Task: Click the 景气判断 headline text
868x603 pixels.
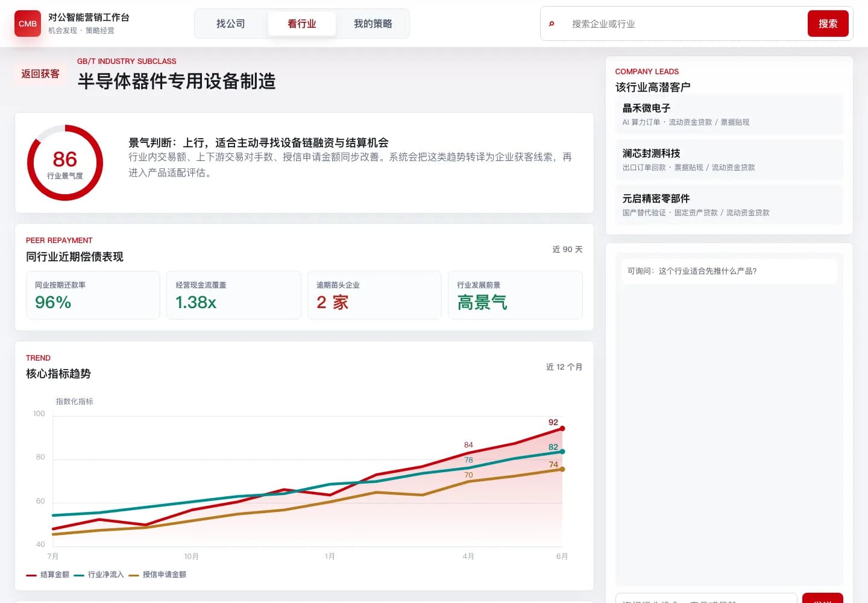Action: 259,143
